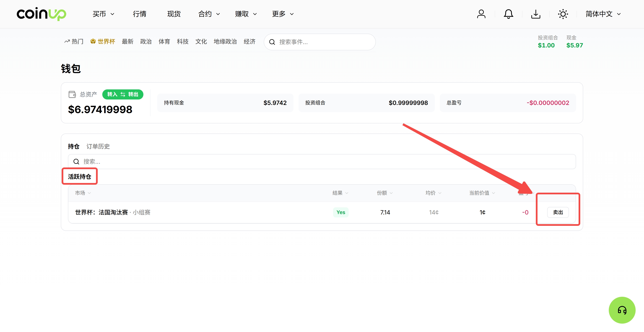Click the 7.14 shares value
The height and width of the screenshot is (332, 644).
click(385, 212)
